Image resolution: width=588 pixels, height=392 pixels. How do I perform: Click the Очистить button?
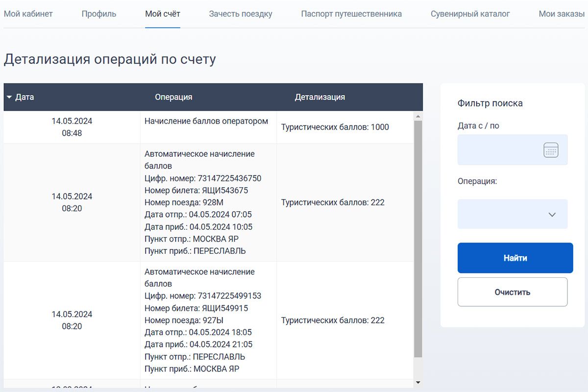513,292
